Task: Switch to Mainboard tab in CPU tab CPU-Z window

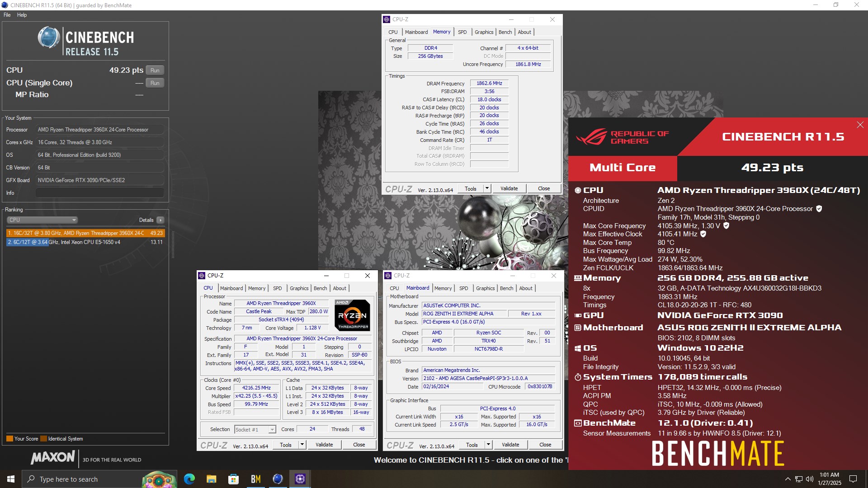Action: coord(231,288)
